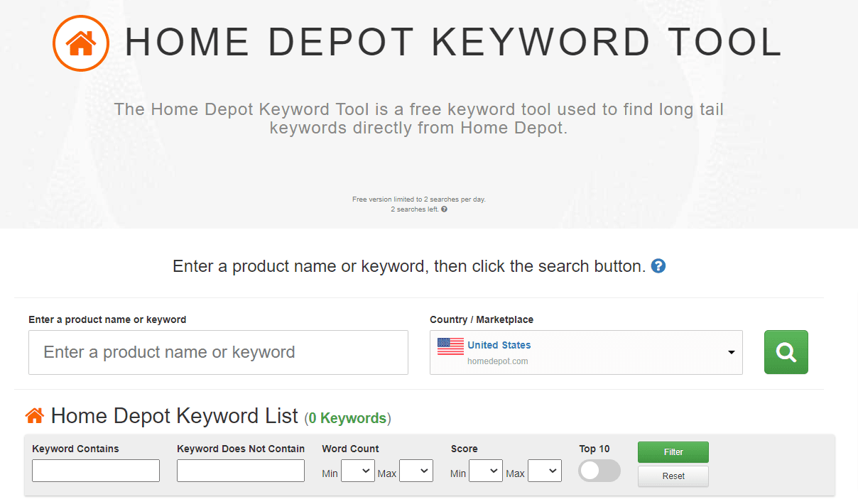Open the Word Count Max dropdown
This screenshot has height=504, width=858.
(x=416, y=471)
